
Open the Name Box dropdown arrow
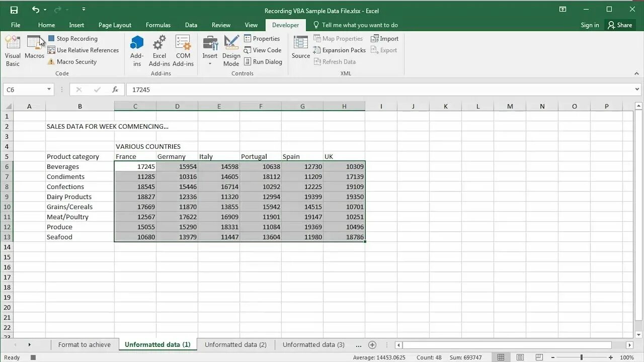click(49, 89)
